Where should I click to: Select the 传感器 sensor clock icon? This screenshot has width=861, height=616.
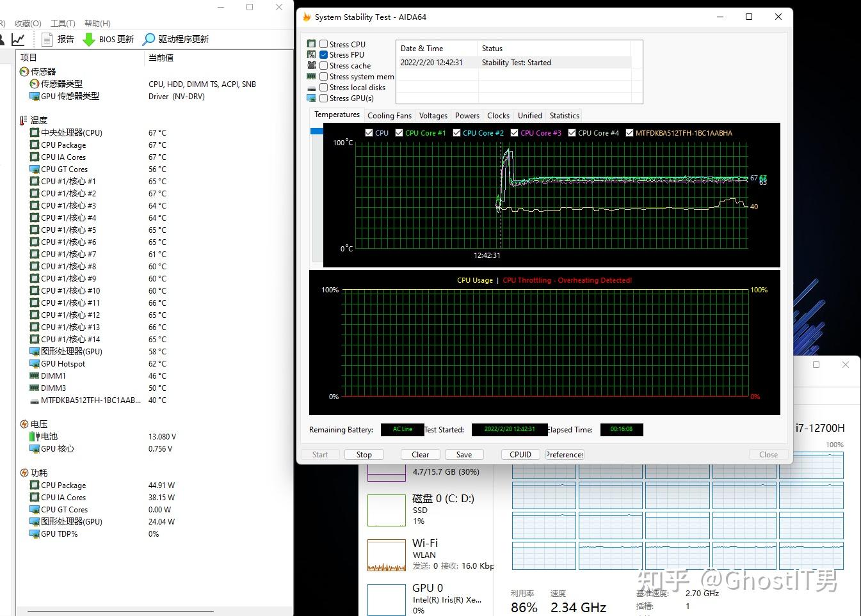[x=24, y=72]
